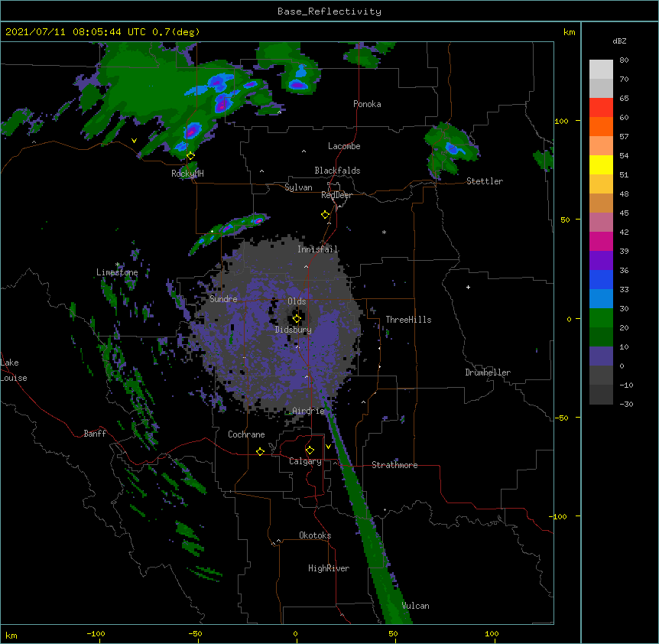
Task: Click the white asterisk marker east of Innisfail
Action: [384, 232]
